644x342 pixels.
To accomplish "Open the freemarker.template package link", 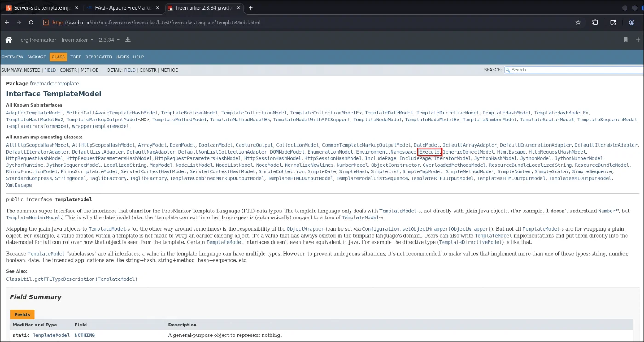I will point(54,84).
